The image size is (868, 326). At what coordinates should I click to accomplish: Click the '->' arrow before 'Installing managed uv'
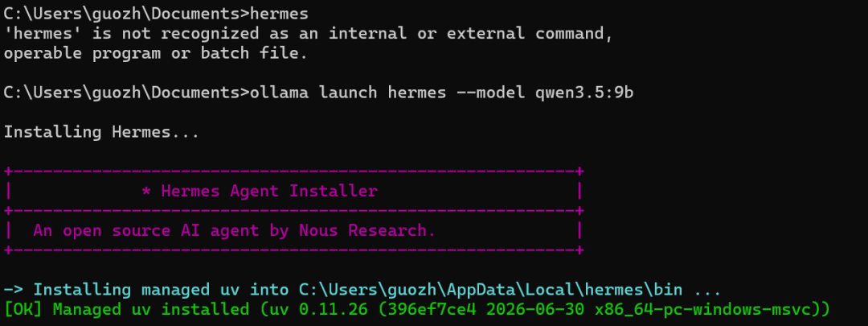(x=14, y=290)
